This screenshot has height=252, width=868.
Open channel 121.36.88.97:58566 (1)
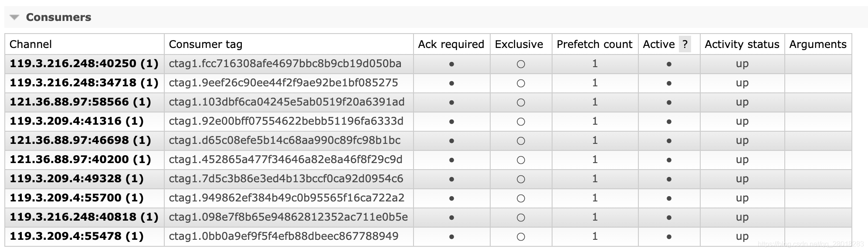pos(80,102)
